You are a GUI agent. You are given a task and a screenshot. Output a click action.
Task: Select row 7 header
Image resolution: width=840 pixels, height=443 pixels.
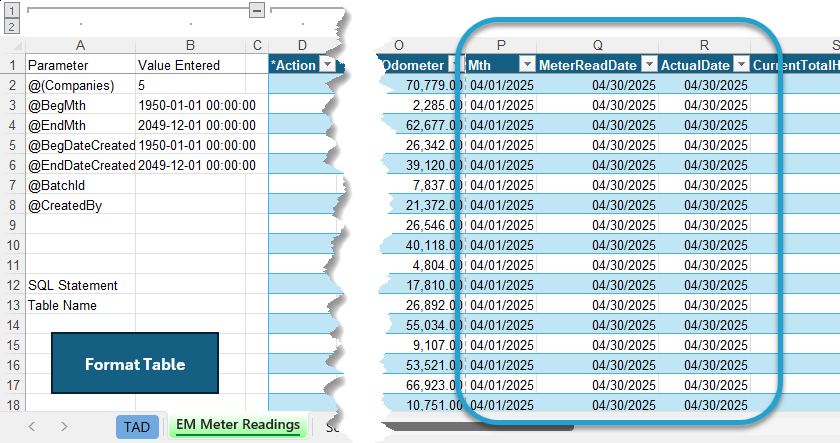point(12,185)
